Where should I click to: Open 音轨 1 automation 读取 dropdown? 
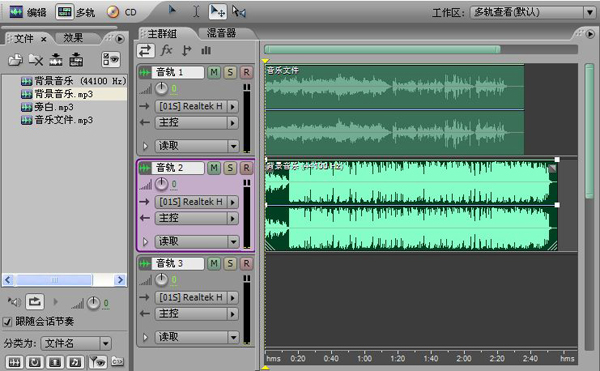tap(197, 146)
